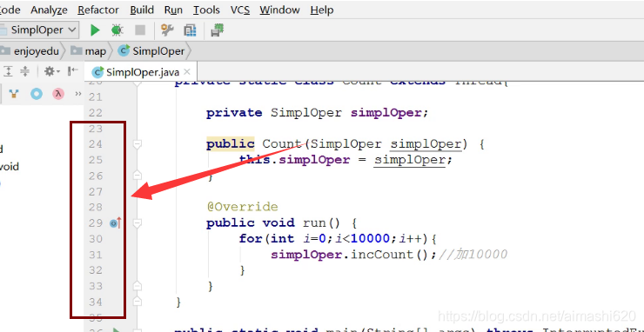Click the SimplOper class icon in breadcrumb

124,51
